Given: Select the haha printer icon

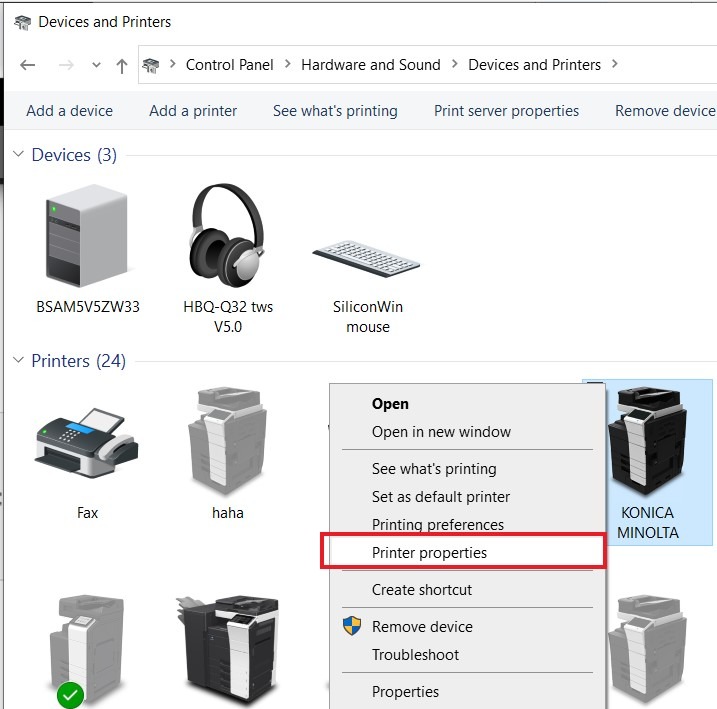Looking at the screenshot, I should (x=228, y=440).
